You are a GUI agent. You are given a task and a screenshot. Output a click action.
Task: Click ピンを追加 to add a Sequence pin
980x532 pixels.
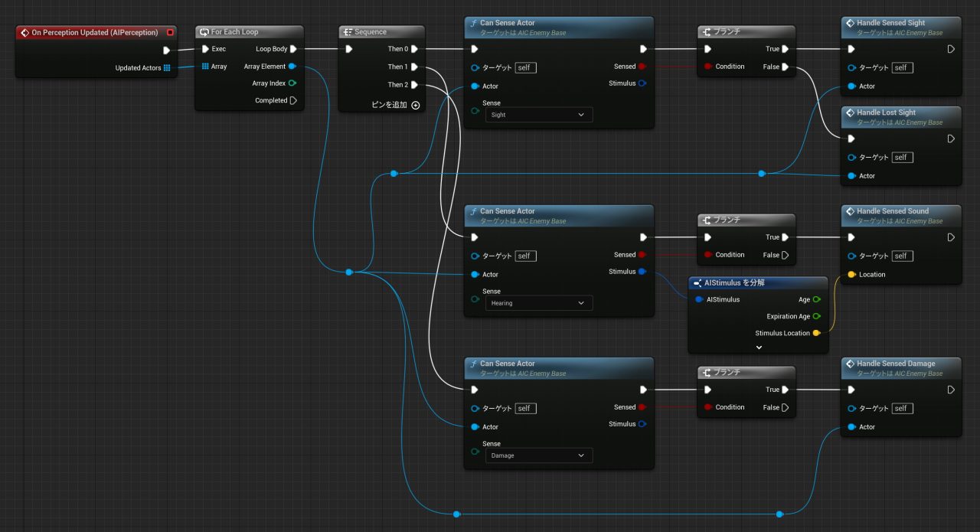point(396,105)
